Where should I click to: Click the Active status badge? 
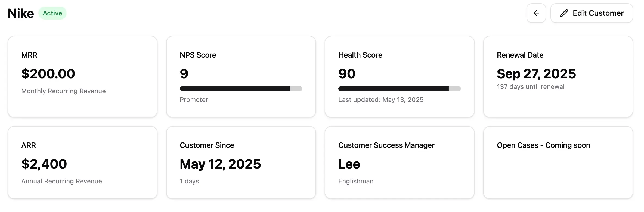coord(52,13)
